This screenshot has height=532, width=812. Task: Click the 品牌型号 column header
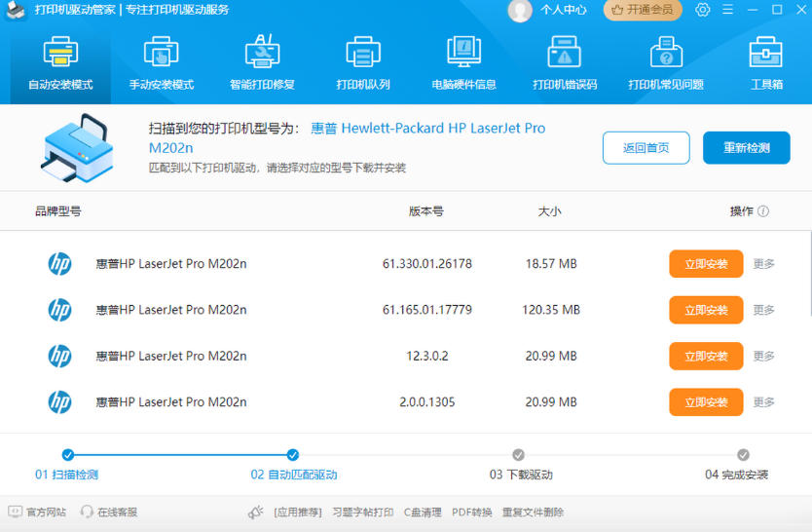(x=58, y=210)
